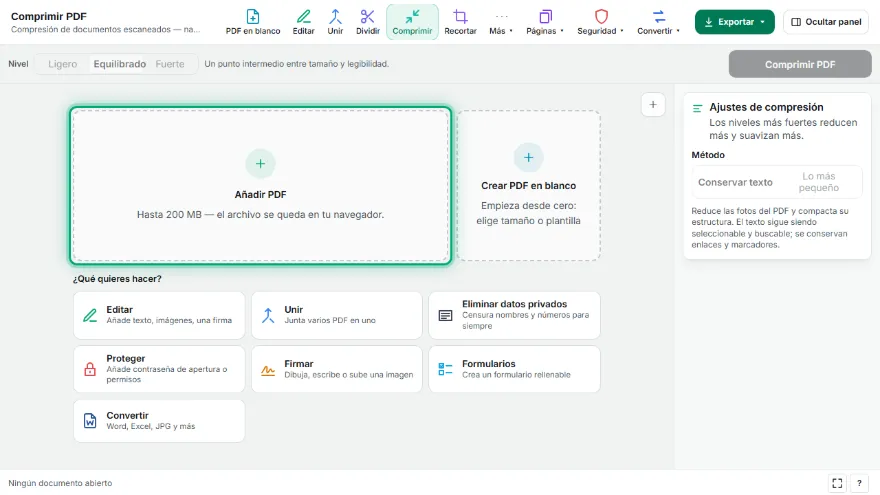Screen dimensions: 880x495
Task: Click the Añadir PDF plus icon
Action: (x=260, y=164)
